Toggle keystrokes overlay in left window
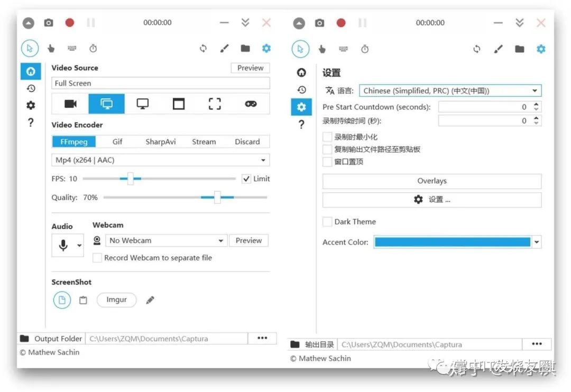 tap(72, 48)
